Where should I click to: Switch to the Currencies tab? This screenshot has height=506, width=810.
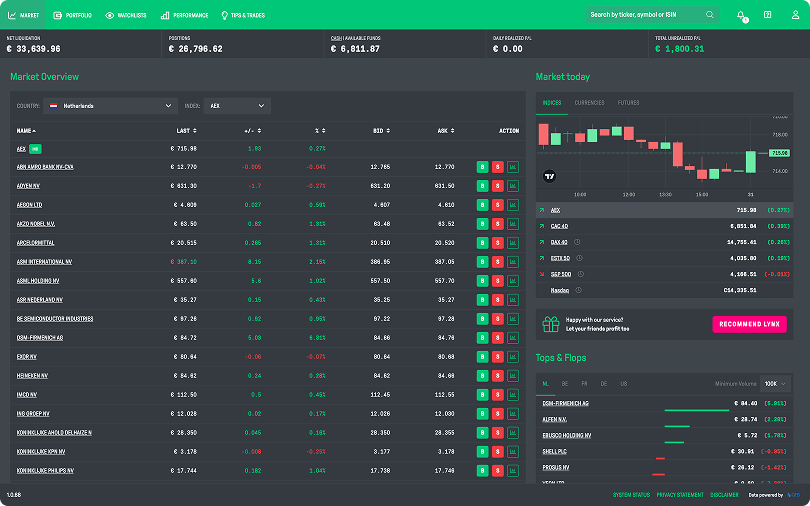[589, 103]
